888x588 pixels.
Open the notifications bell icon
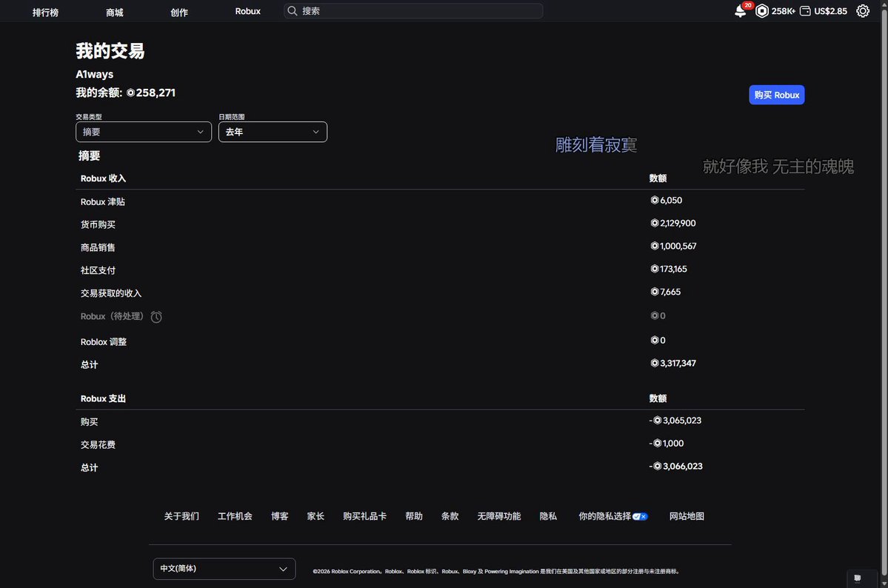click(740, 11)
